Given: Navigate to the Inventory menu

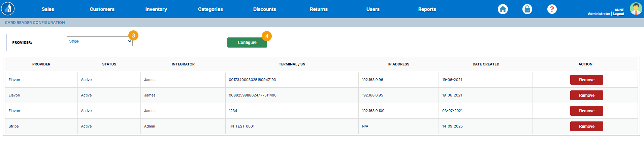Looking at the screenshot, I should (156, 9).
